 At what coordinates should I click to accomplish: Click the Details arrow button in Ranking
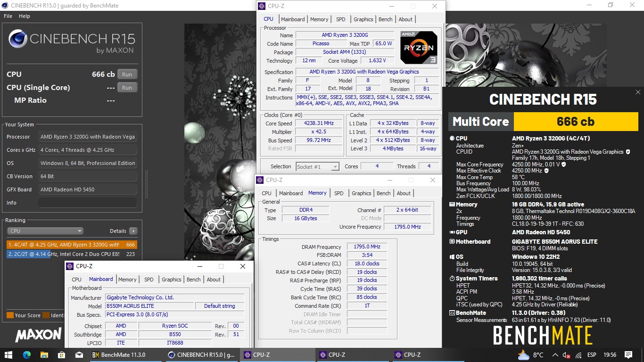tap(133, 231)
